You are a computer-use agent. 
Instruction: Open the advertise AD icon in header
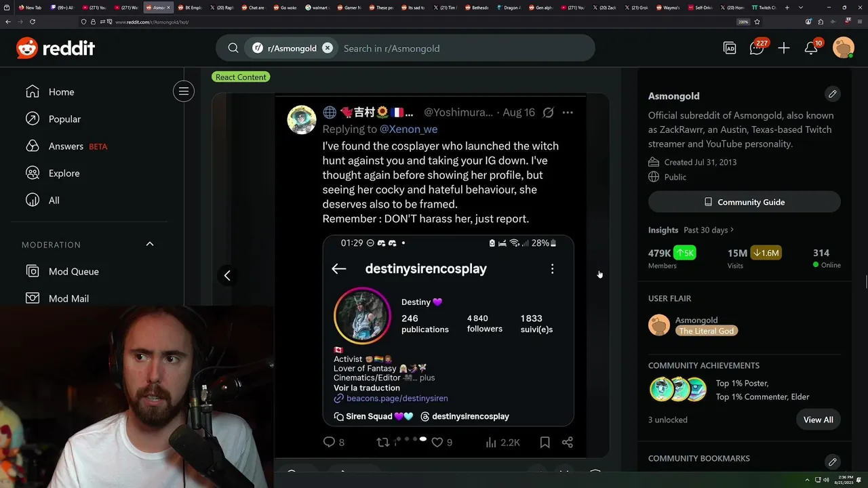pyautogui.click(x=730, y=48)
